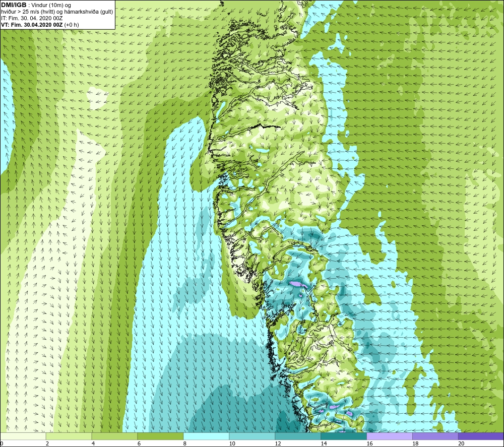Image resolution: width=504 pixels, height=447 pixels.
Task: Click the 0–2 m/s palest legend swatch
Action: (23, 436)
